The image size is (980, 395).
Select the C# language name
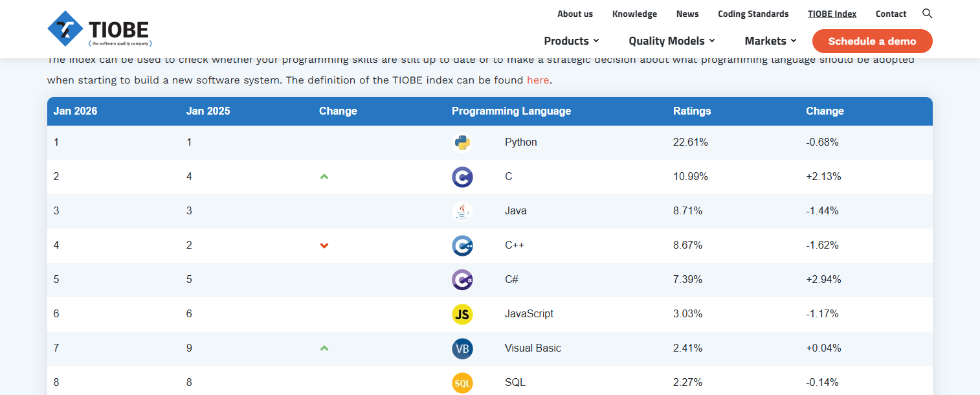[511, 280]
